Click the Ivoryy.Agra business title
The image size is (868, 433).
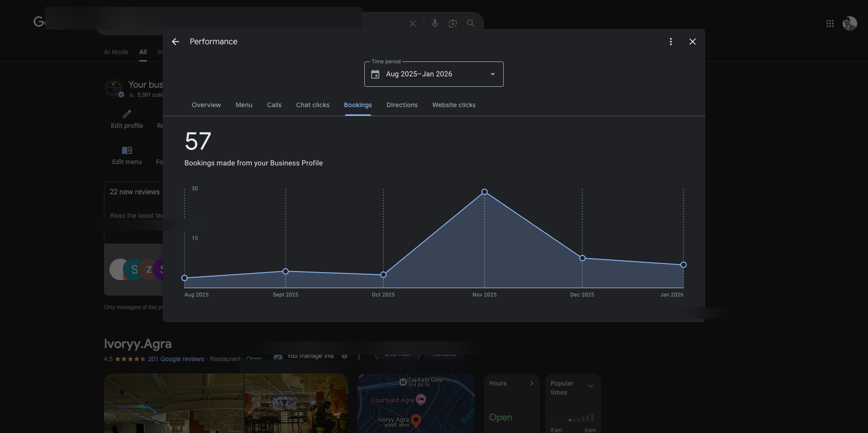[x=138, y=344]
